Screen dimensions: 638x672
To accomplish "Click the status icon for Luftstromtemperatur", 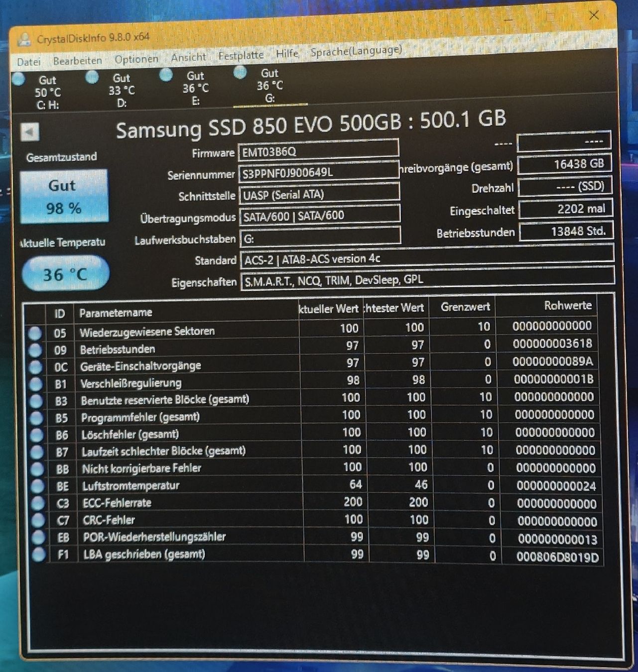I will tap(37, 486).
